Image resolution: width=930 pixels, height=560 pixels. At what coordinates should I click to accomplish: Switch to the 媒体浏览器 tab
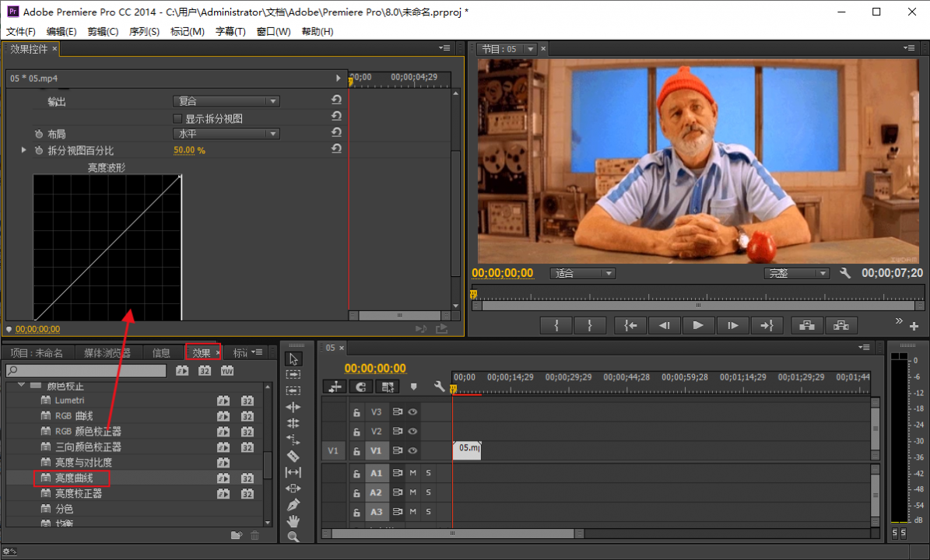tap(107, 353)
